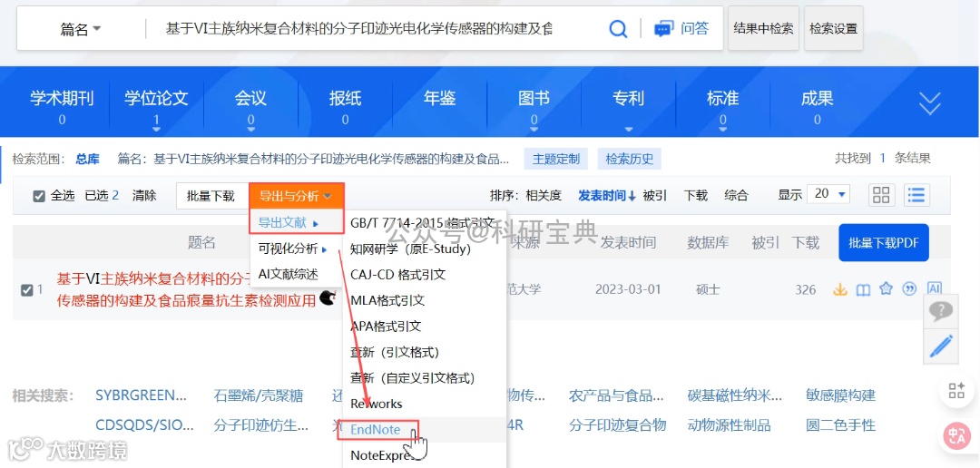
Task: Click 批量下载 button
Action: tap(211, 196)
